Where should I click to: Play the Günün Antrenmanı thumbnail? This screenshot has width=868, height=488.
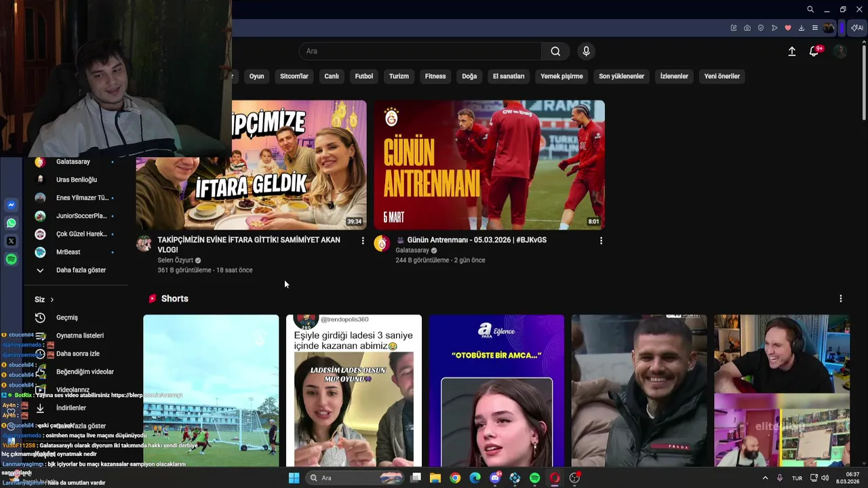489,165
